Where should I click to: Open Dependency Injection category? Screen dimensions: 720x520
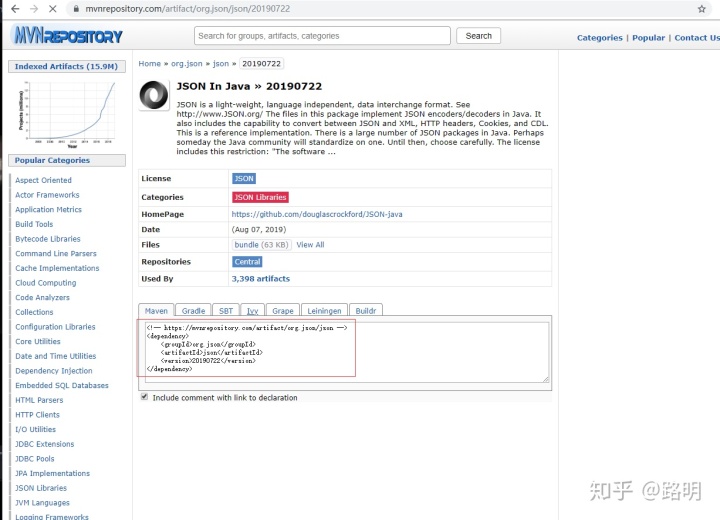pos(54,371)
